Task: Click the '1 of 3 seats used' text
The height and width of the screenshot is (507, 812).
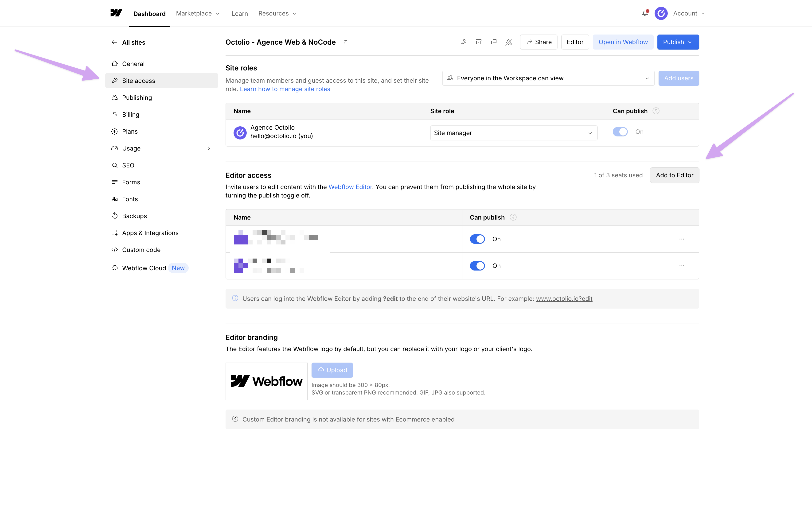Action: [x=618, y=175]
